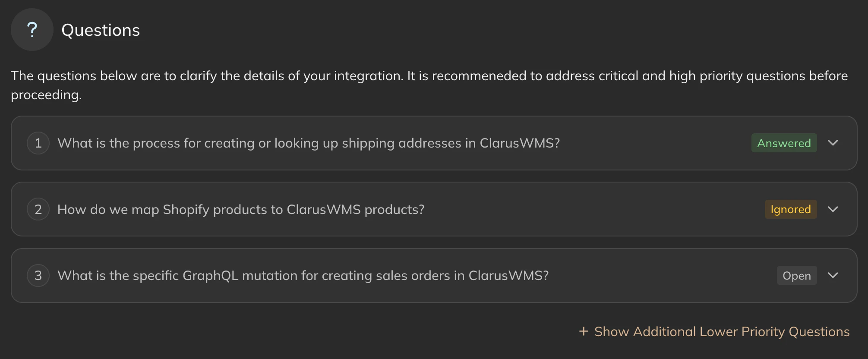Screen dimensions: 868x359
Task: Click the green Answered status badge
Action: coord(784,143)
